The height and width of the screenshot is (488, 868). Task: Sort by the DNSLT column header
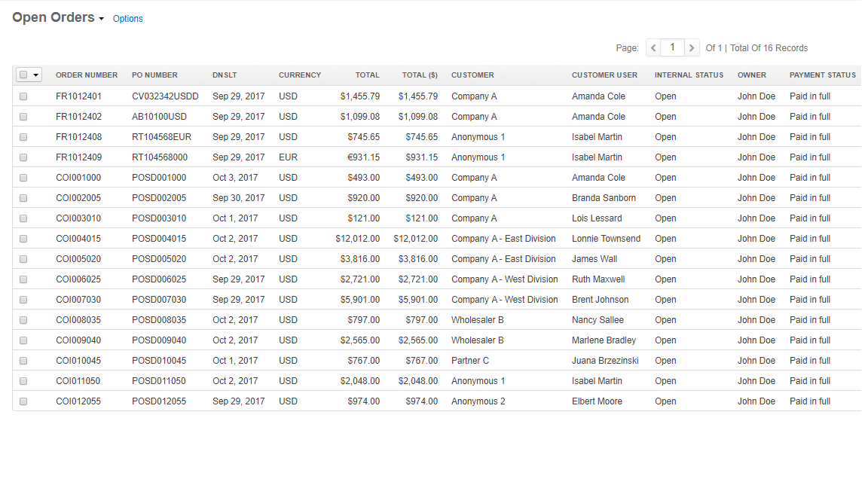tap(225, 75)
